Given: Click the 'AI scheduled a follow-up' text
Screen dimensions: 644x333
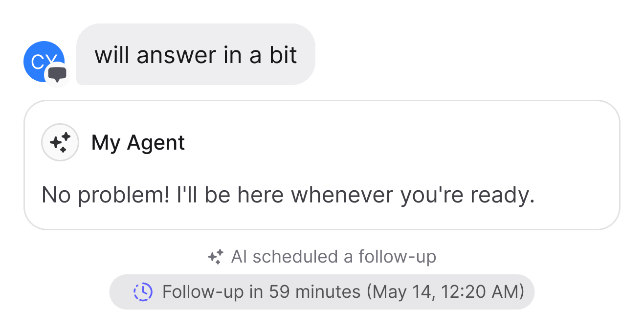Looking at the screenshot, I should [334, 256].
